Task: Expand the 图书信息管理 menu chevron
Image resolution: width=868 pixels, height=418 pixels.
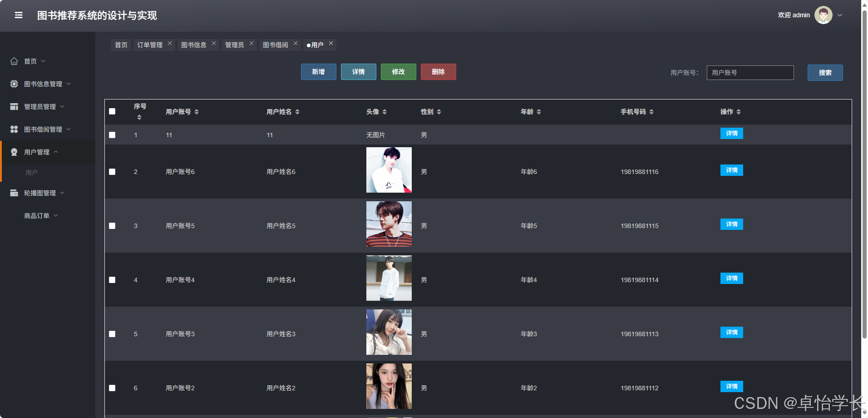Action: [x=69, y=84]
